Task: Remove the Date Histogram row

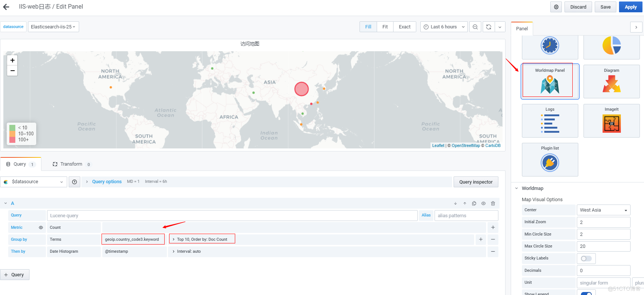Action: coord(493,252)
